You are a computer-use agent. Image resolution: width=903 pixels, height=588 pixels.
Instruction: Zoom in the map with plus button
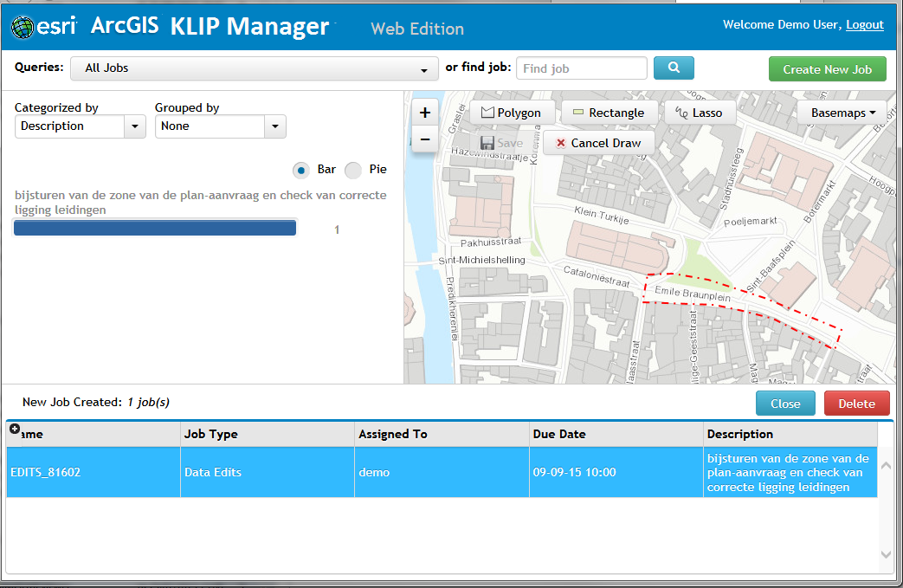pos(425,113)
